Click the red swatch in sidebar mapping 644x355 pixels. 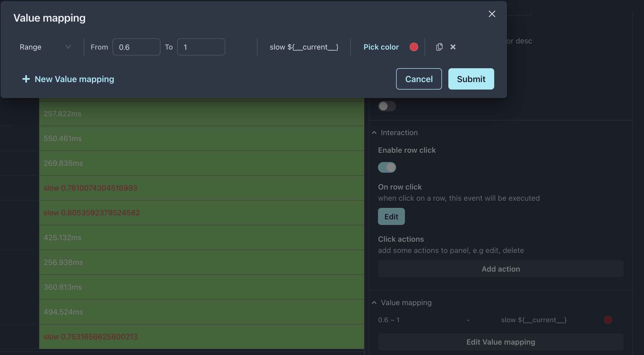(x=608, y=320)
